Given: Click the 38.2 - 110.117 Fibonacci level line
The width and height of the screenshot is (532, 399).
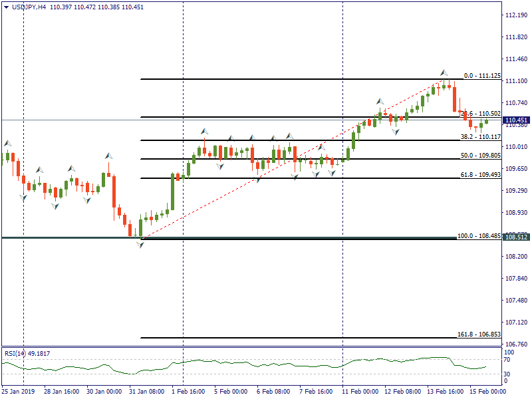Looking at the screenshot, I should [299, 140].
